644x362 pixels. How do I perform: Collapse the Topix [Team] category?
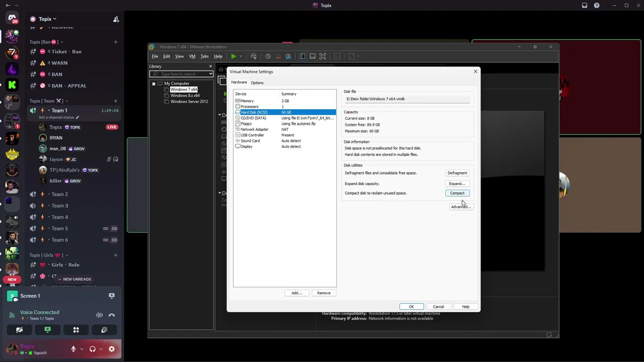[x=48, y=101]
